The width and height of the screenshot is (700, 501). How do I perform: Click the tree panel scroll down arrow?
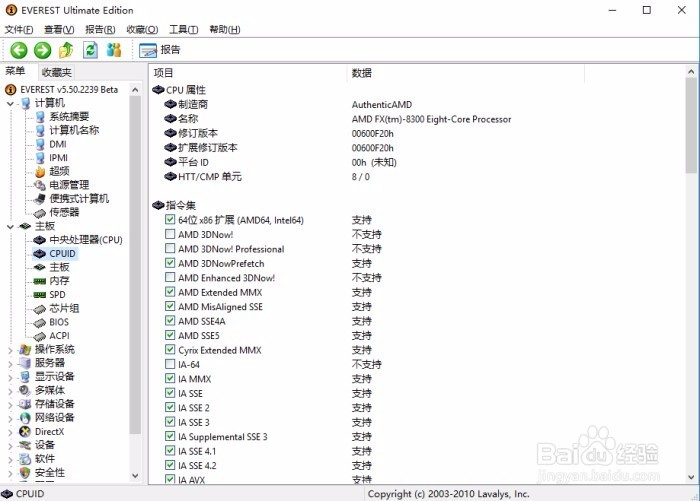point(135,476)
